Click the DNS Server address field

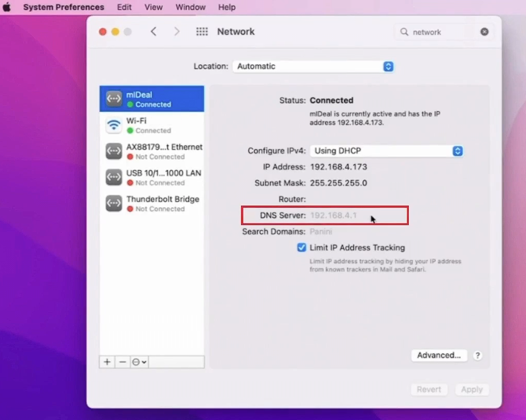(x=334, y=215)
